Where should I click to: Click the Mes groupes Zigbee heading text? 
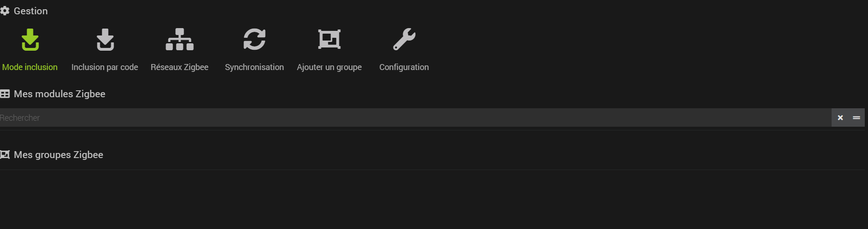[x=59, y=155]
